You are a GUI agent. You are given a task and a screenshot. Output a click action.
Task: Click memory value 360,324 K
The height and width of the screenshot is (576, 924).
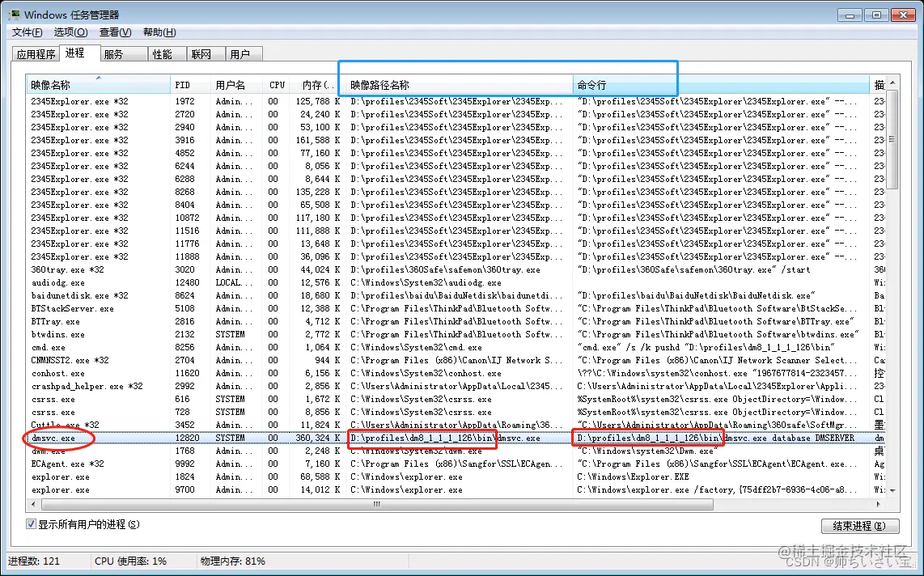click(318, 438)
